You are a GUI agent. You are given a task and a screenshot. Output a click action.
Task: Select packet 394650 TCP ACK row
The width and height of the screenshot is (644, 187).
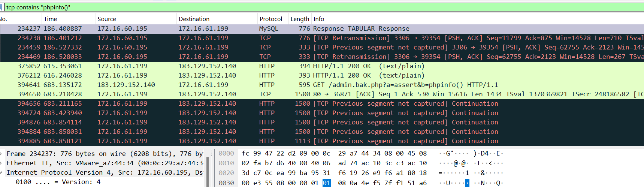(x=322, y=94)
